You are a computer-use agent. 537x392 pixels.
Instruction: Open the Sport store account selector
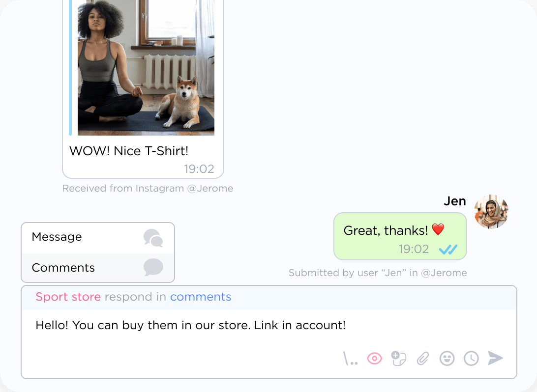tap(68, 297)
